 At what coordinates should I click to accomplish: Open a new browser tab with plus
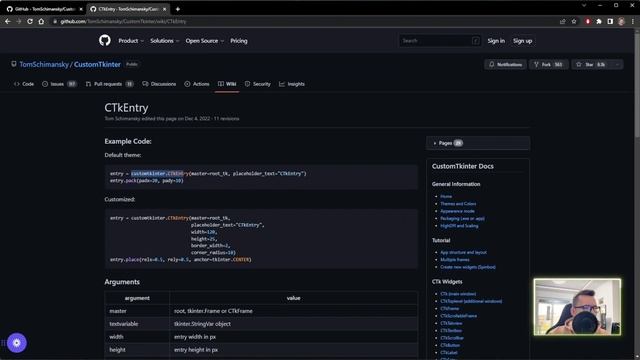coord(178,9)
